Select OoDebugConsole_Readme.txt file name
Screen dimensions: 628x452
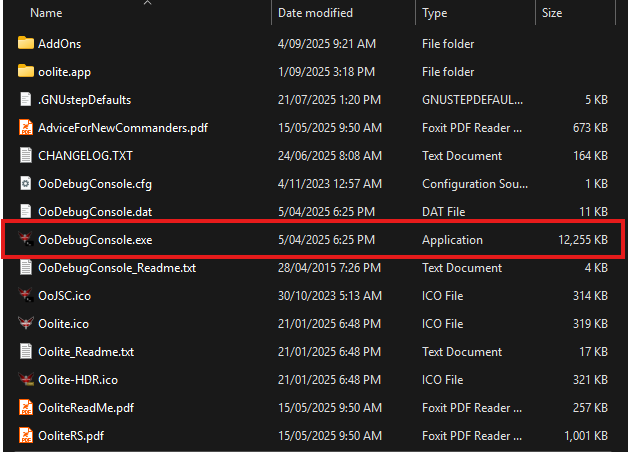tap(117, 268)
